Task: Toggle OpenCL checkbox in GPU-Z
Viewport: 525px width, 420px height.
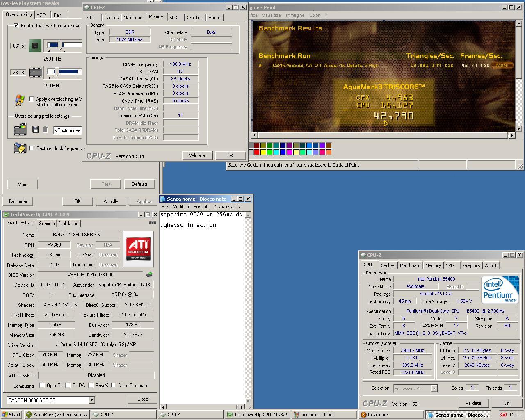Action: [x=42, y=385]
